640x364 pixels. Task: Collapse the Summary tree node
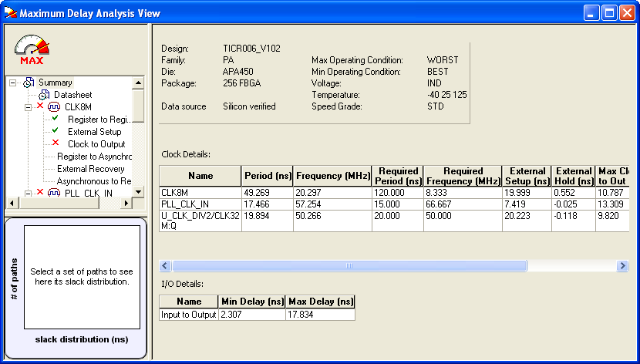(x=12, y=83)
